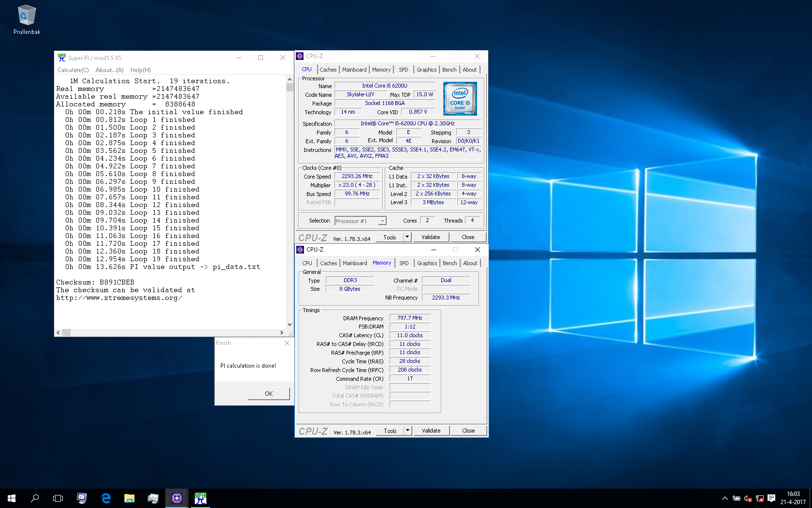The height and width of the screenshot is (508, 812).
Task: Open Server Manager taskbar icon
Action: click(82, 498)
